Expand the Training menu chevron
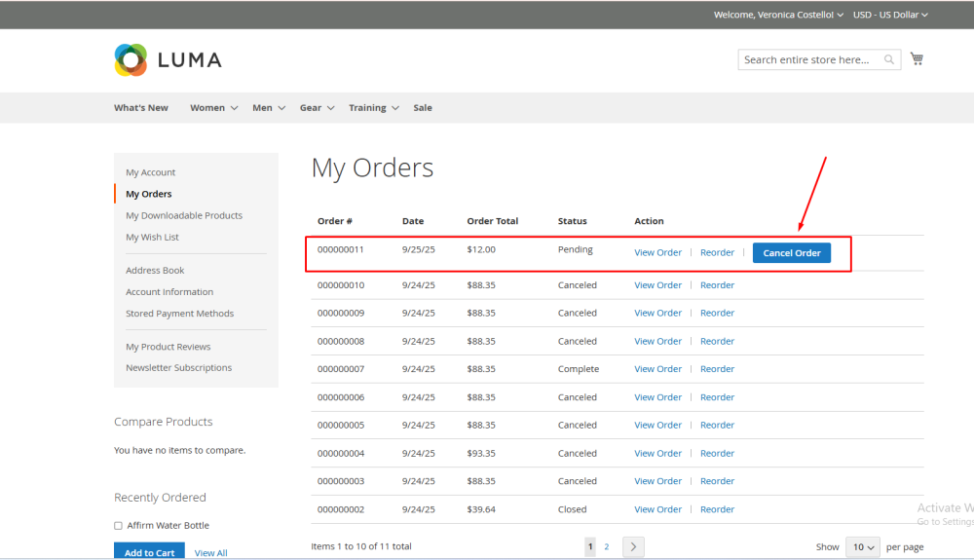 coord(395,108)
